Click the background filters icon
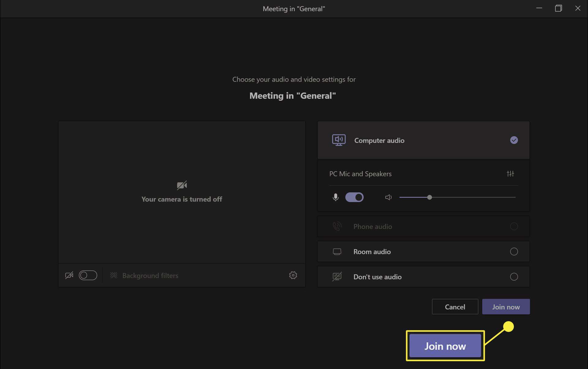Image resolution: width=588 pixels, height=369 pixels. (x=113, y=276)
